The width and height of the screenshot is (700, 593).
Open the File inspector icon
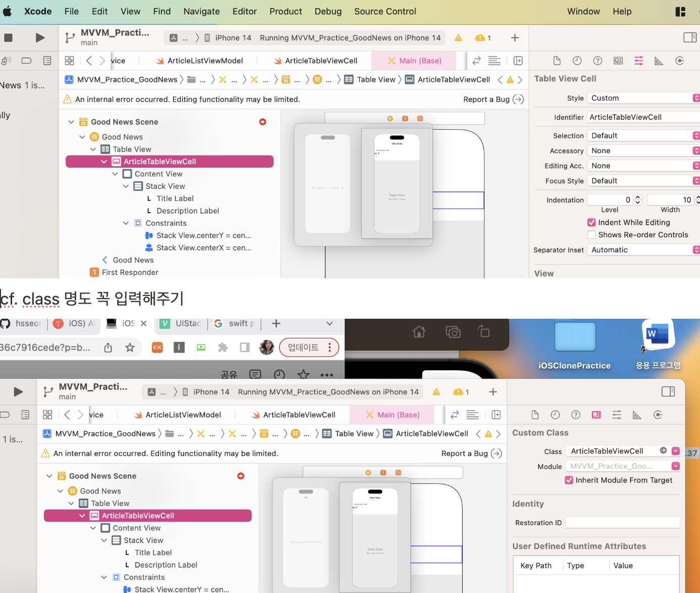click(557, 60)
